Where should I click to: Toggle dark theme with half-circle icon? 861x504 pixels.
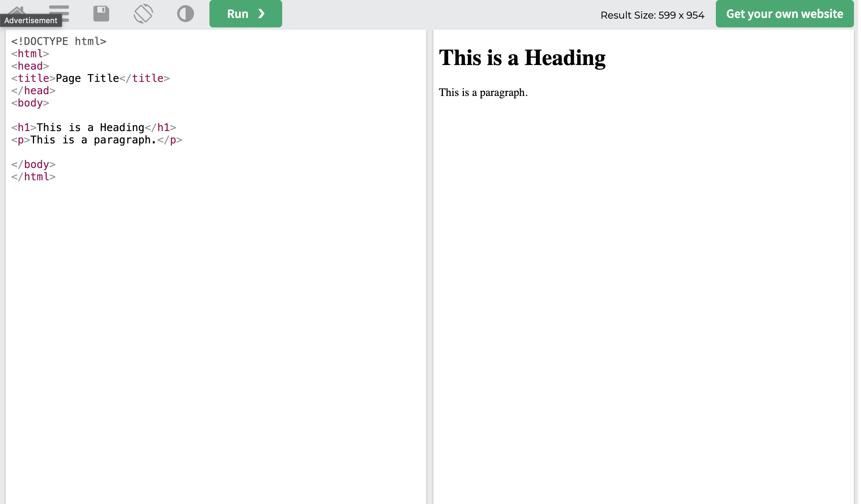point(186,14)
